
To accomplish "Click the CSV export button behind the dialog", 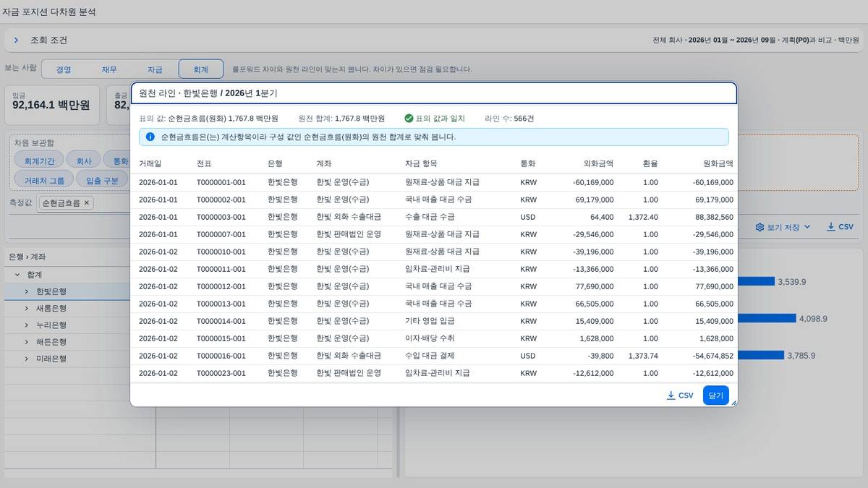I will (x=840, y=227).
